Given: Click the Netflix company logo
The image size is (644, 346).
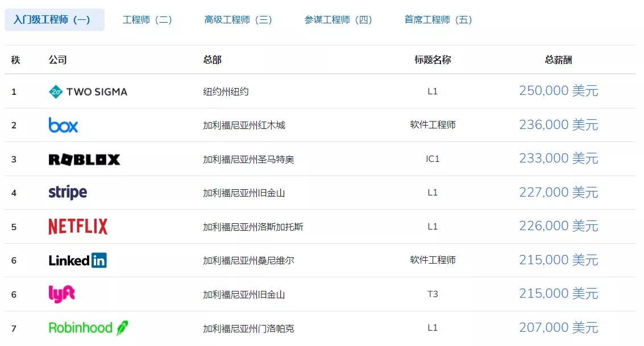Looking at the screenshot, I should [78, 227].
